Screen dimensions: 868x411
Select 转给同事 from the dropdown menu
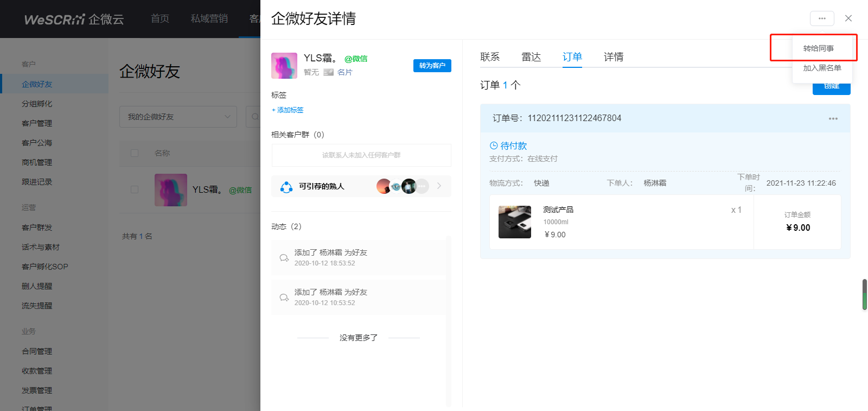click(819, 48)
